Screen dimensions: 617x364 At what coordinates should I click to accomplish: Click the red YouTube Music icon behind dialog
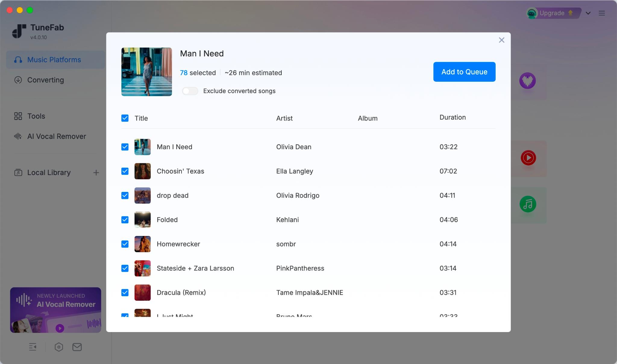(528, 158)
